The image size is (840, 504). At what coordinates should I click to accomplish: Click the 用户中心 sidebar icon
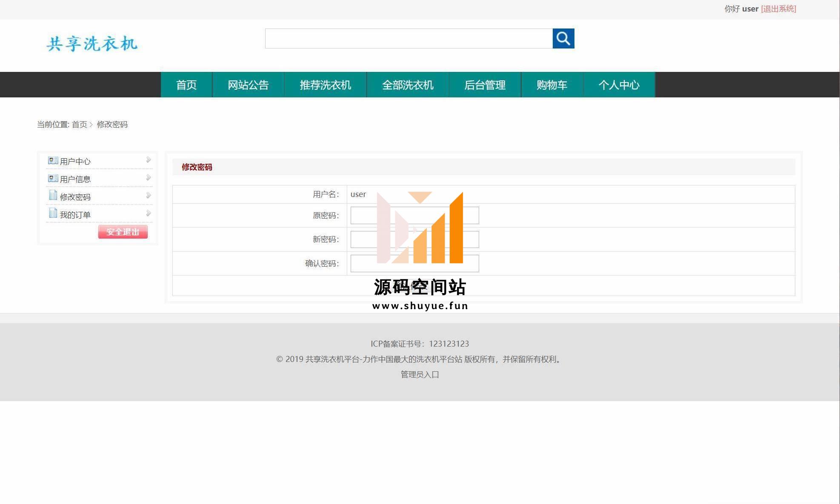(53, 160)
